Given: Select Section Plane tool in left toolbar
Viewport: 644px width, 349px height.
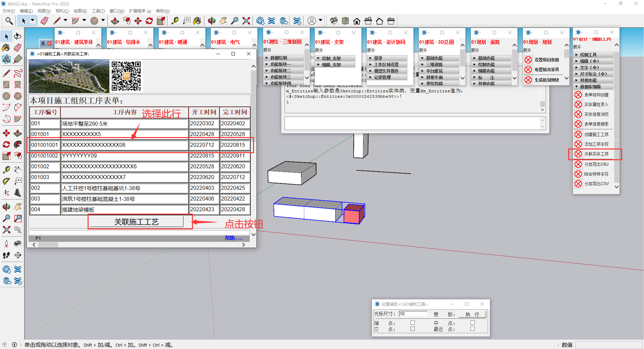Looking at the screenshot, I should pyautogui.click(x=18, y=255).
